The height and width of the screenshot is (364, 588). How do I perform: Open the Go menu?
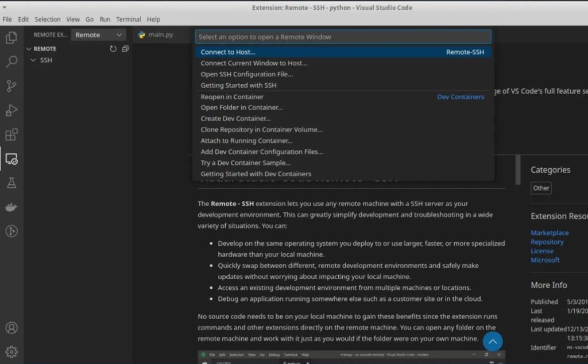[x=89, y=19]
